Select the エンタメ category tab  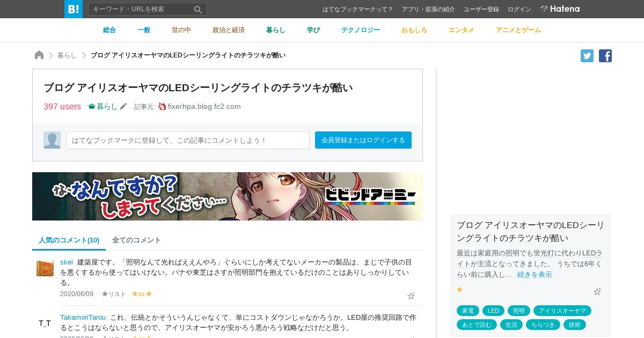click(462, 30)
